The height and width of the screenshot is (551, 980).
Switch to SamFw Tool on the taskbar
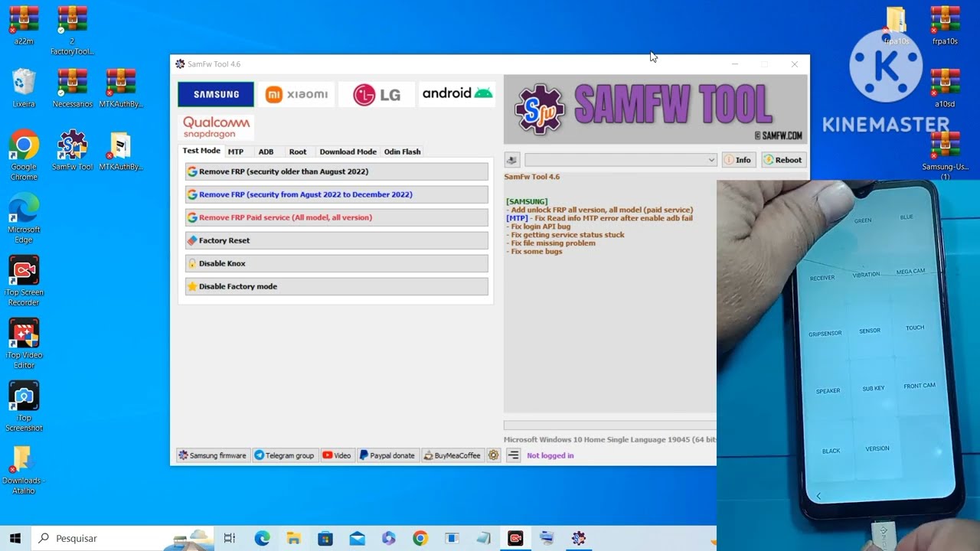point(578,538)
